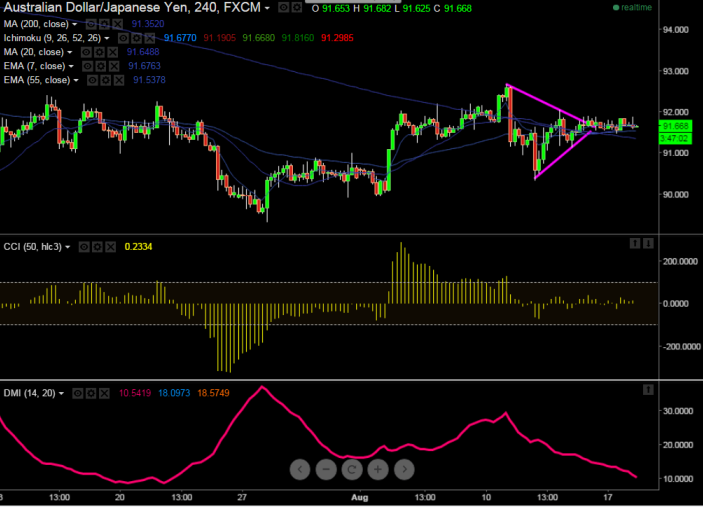Remove the EMA (7, close) indicator

tap(114, 66)
